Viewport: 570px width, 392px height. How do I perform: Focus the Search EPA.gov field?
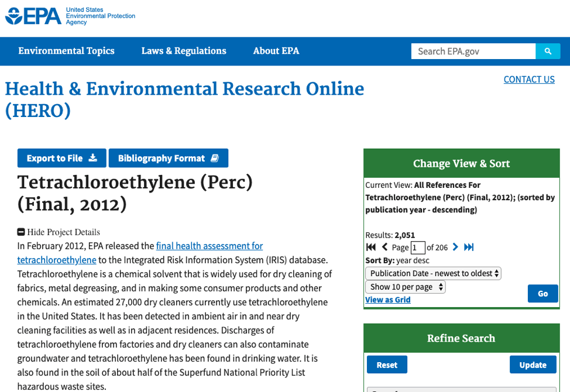pos(473,51)
